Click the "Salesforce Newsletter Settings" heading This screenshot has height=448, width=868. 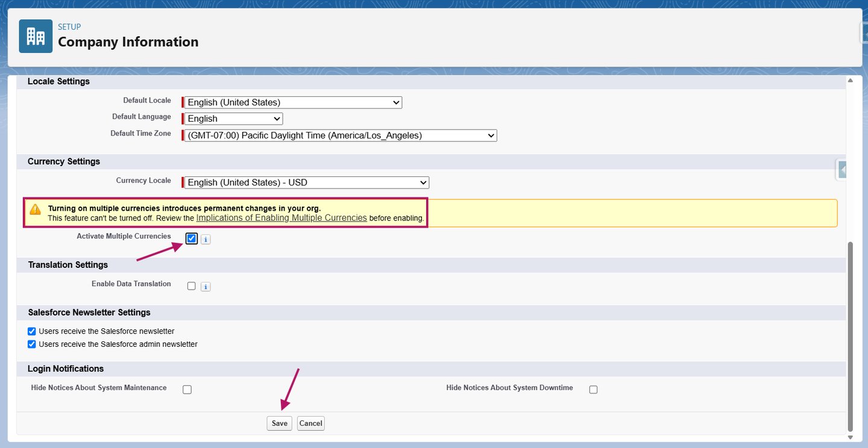click(89, 313)
